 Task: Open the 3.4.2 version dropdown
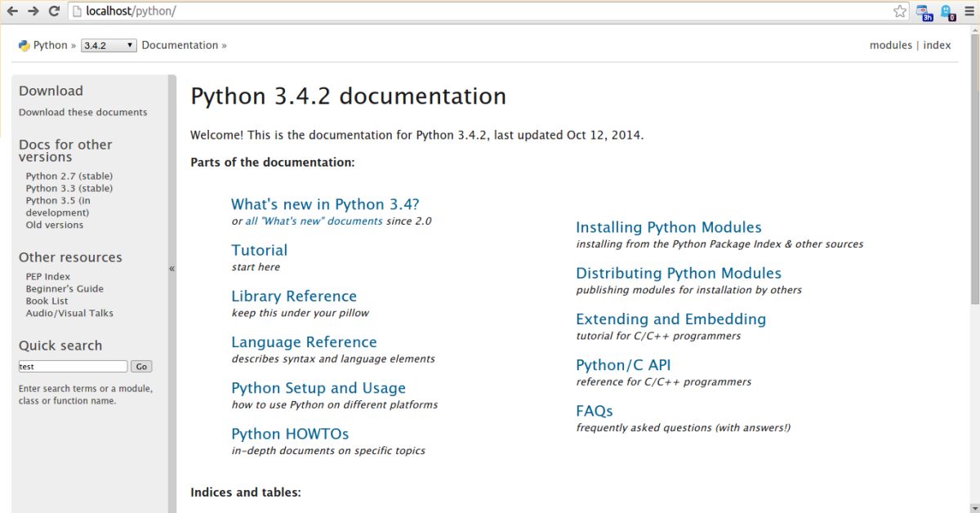click(109, 46)
